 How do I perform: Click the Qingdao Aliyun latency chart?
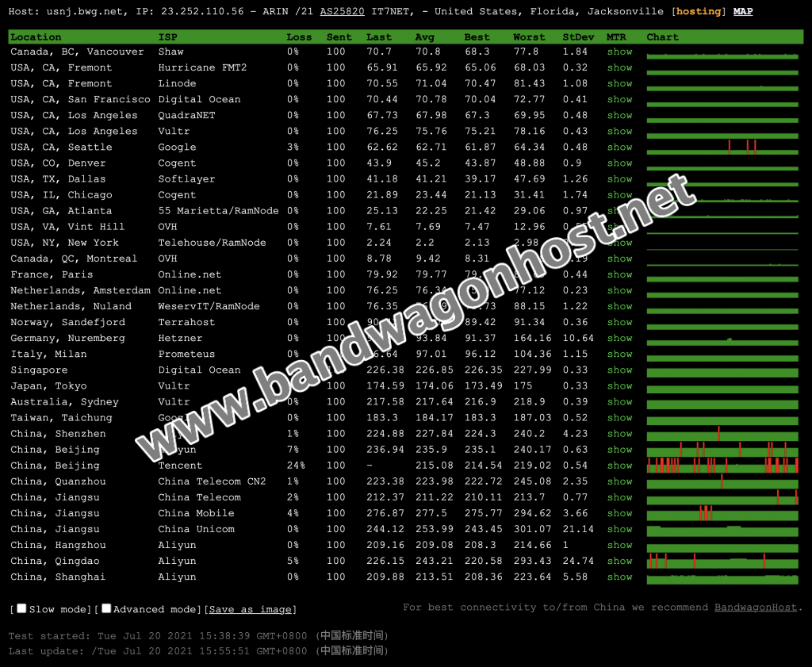722,562
